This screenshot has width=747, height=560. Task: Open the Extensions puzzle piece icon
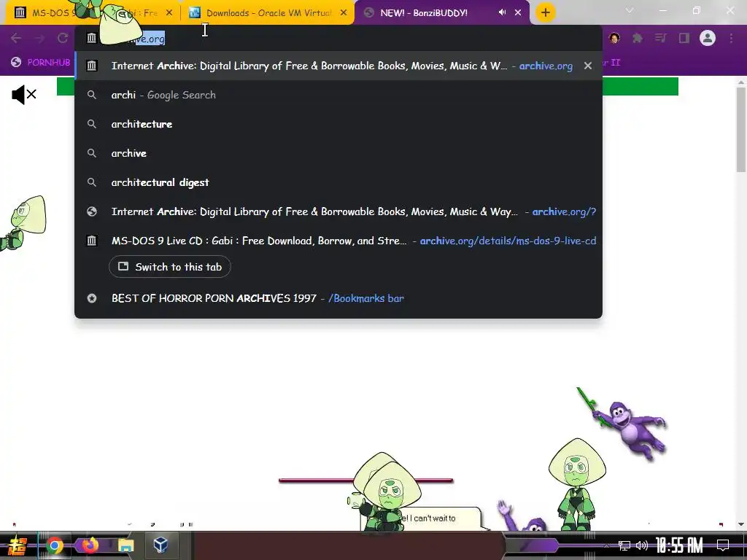[x=638, y=38]
